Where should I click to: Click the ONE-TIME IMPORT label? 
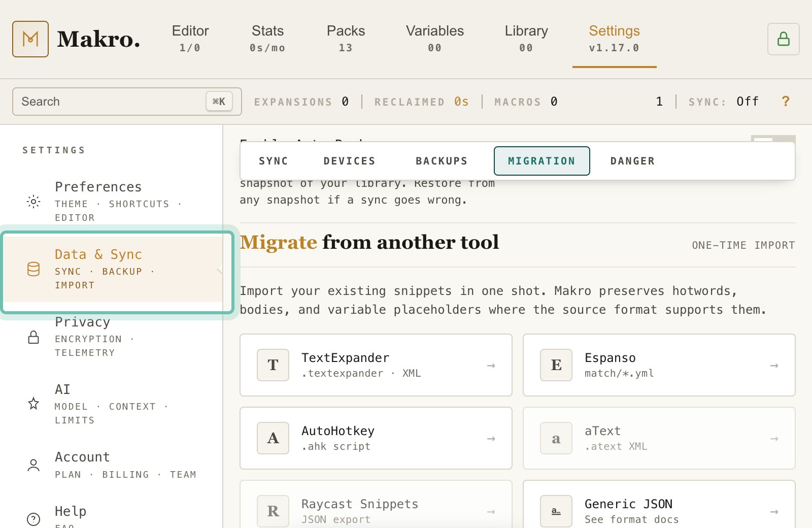(743, 245)
